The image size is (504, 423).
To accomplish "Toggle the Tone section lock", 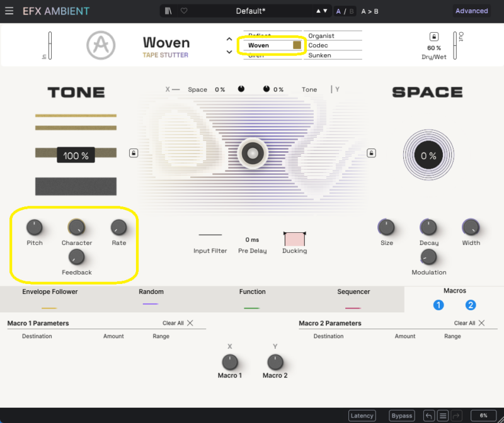I will pos(134,153).
